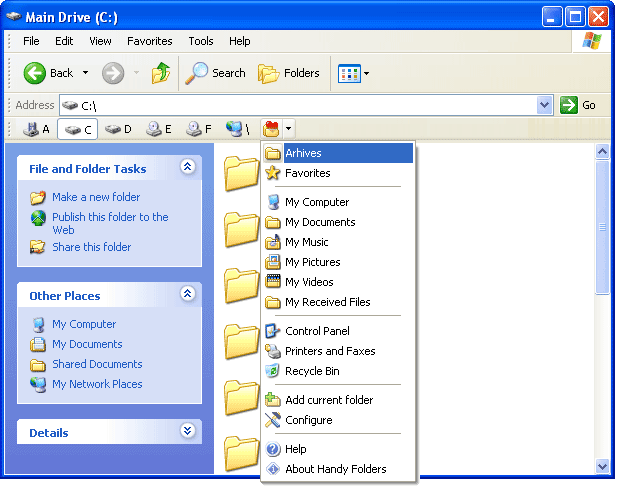
Task: Open Help entry in popup menu
Action: (x=338, y=449)
